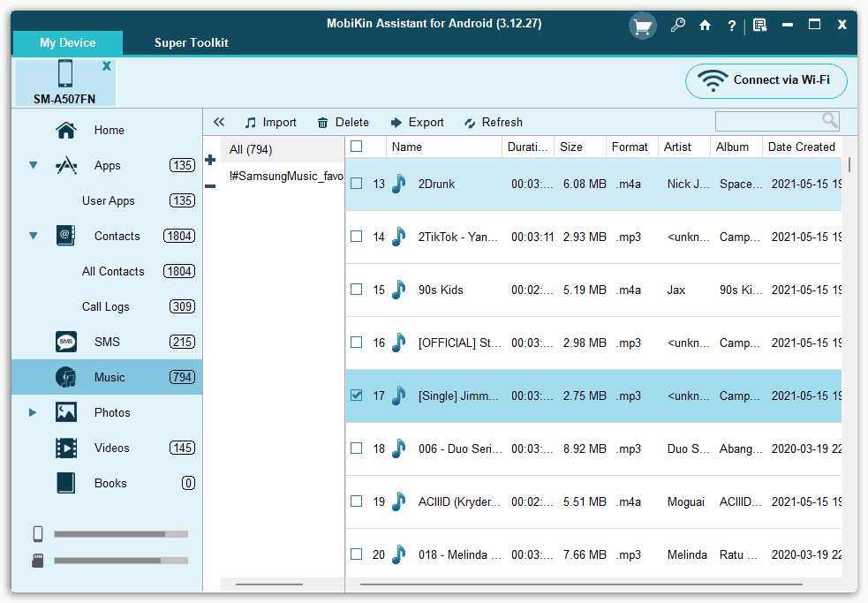Viewport: 868px width, 603px height.
Task: Check the box for song 19 ACIIID
Action: pos(357,501)
